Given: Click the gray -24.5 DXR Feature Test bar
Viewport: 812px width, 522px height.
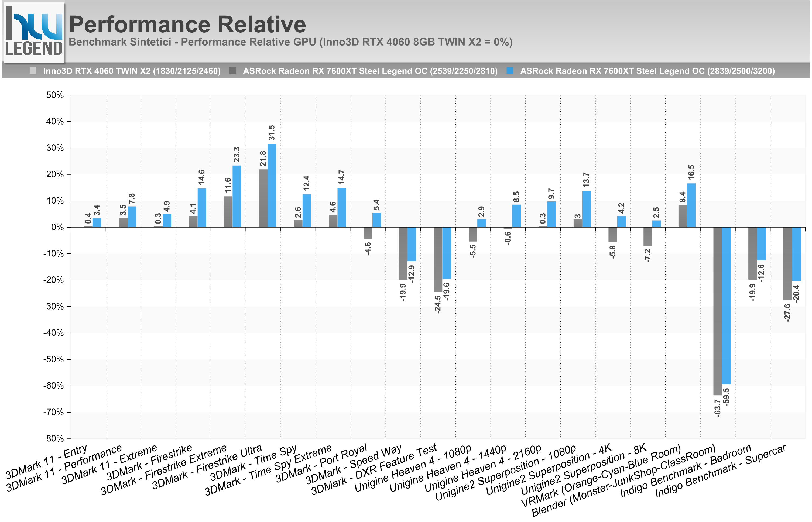Looking at the screenshot, I should point(438,260).
